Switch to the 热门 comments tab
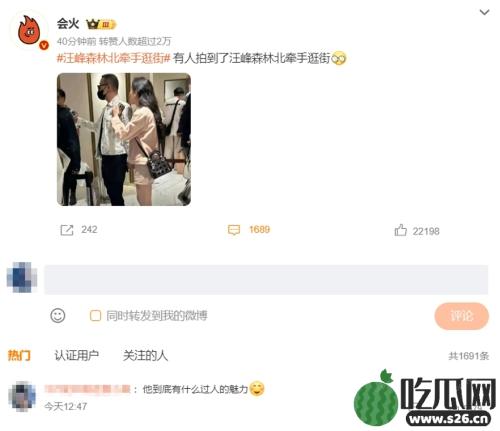This screenshot has height=431, width=500. click(19, 356)
